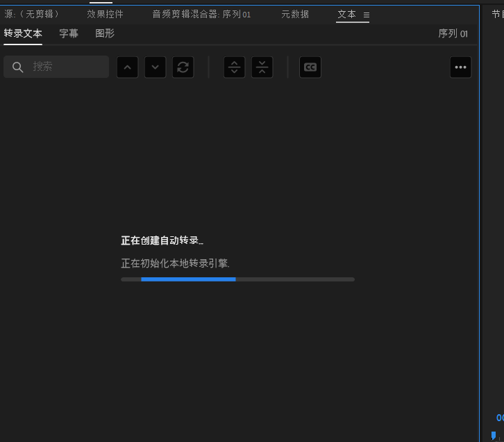
Task: Open the 音频剪辑混合器 panel tab
Action: pos(201,14)
